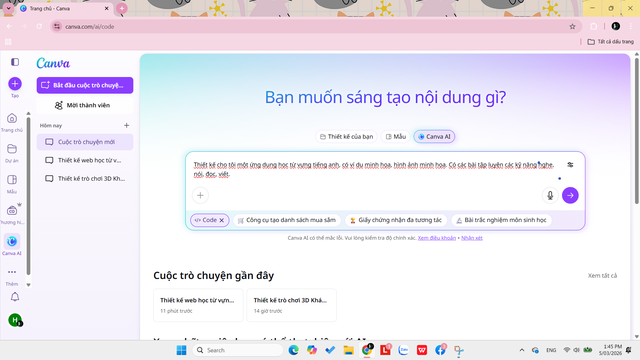Click the purple Tạo plus button
This screenshot has width=640, height=360.
coord(15,84)
